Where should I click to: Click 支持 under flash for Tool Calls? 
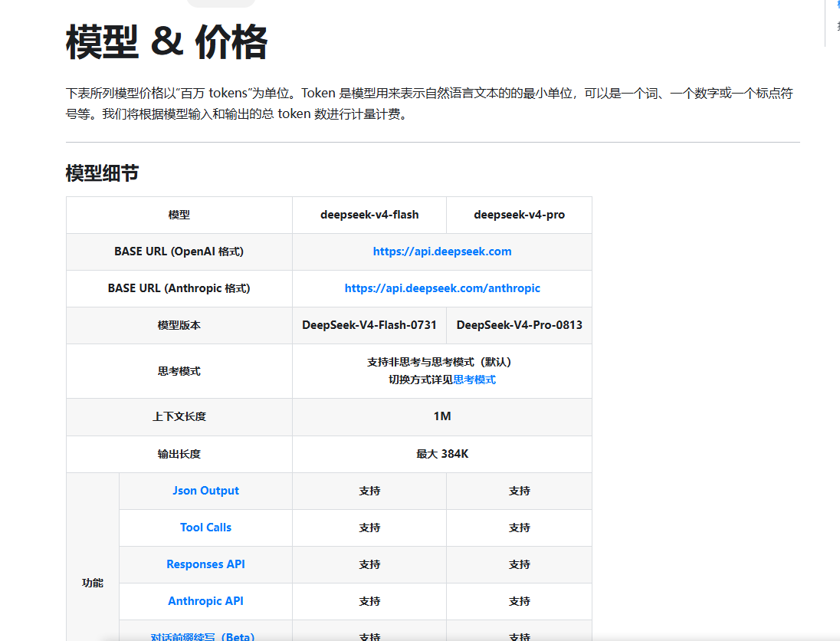369,528
